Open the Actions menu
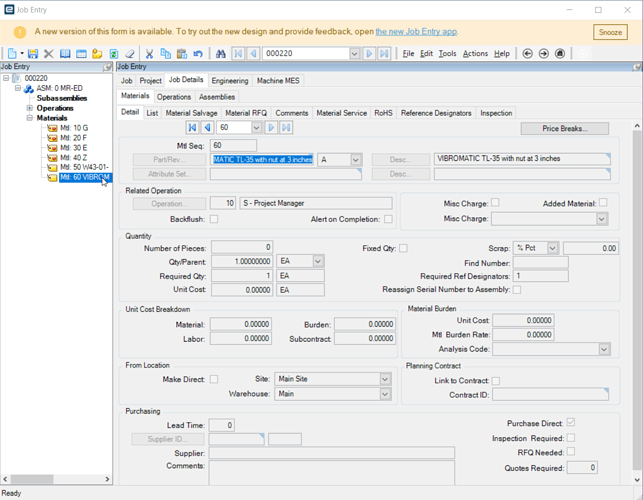The height and width of the screenshot is (500, 643). (475, 54)
